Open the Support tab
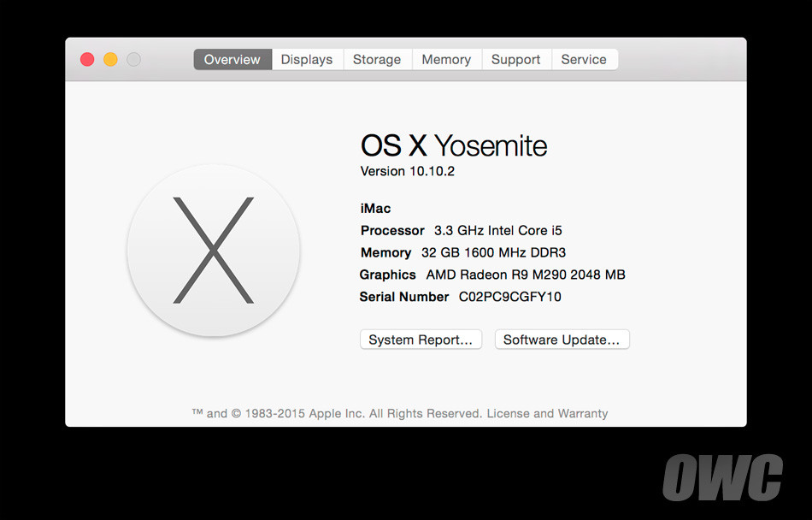Image resolution: width=812 pixels, height=520 pixels. (x=515, y=60)
